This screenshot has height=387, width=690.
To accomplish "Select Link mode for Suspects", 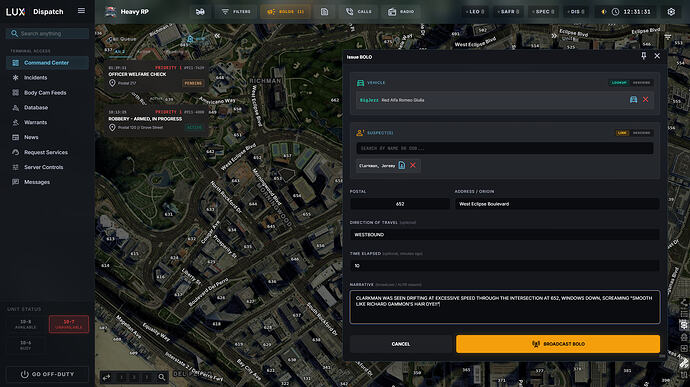I will tap(622, 133).
